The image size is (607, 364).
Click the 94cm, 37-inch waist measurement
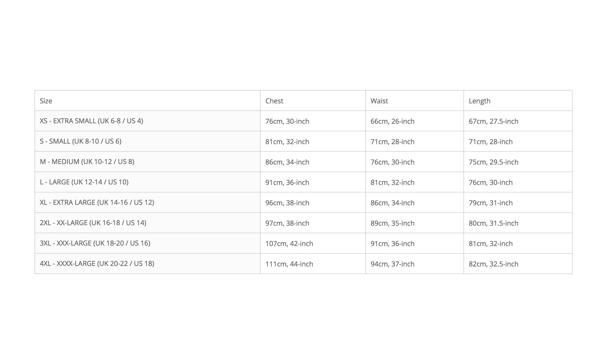click(x=392, y=264)
